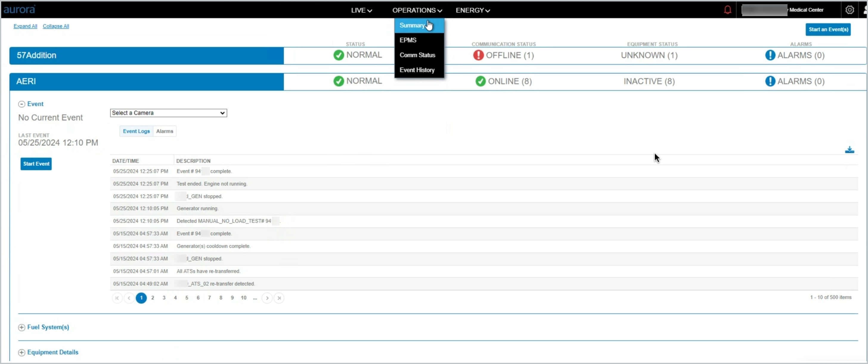Click the AERI ALARMS (0) icon
The image size is (868, 364).
770,81
